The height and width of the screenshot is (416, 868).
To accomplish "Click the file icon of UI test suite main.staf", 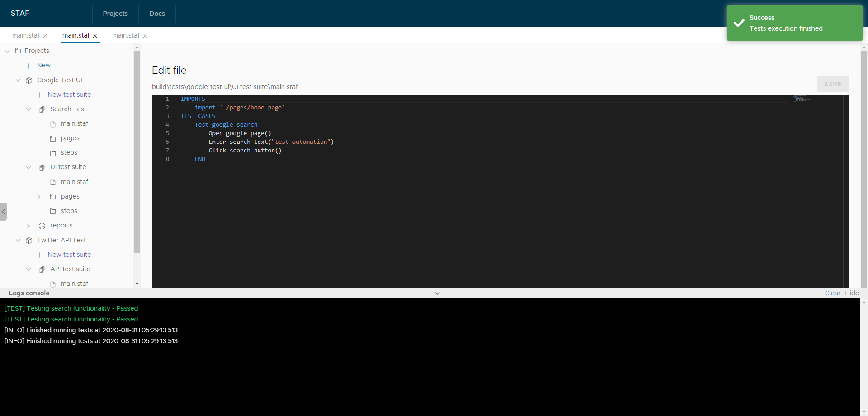I will pos(53,182).
